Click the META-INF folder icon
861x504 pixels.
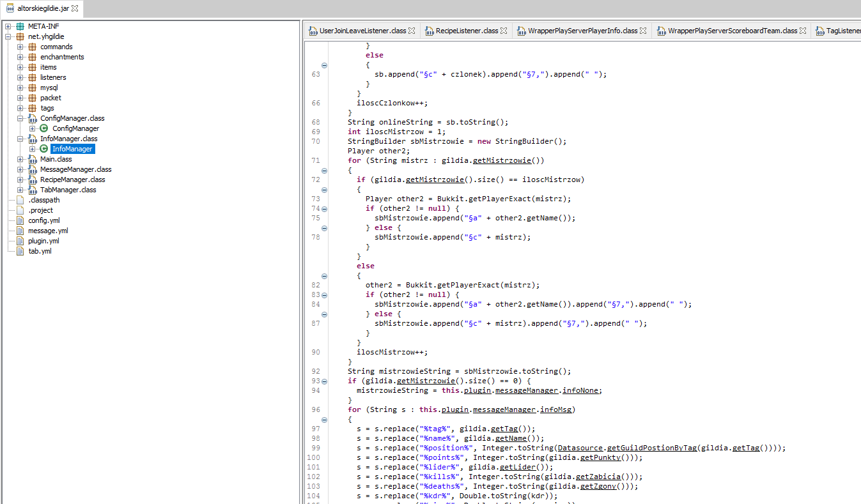click(x=20, y=26)
